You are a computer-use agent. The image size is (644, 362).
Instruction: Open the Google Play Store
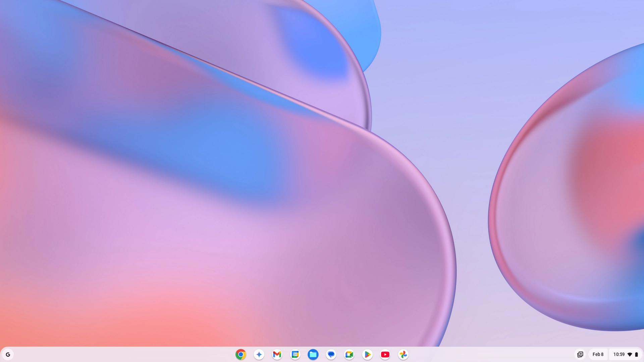point(367,354)
